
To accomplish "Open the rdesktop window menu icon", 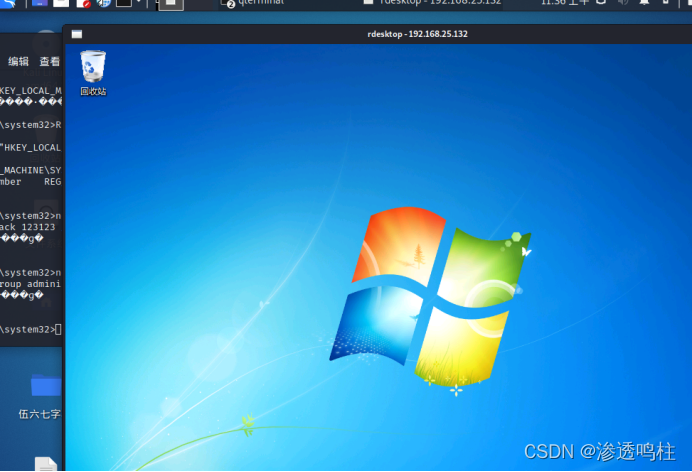I will (77, 34).
